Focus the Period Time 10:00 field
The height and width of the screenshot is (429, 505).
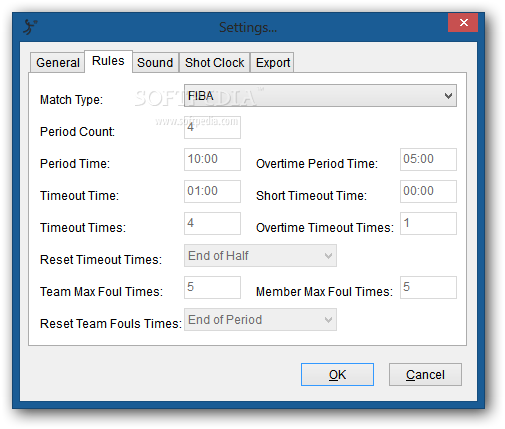(x=212, y=159)
